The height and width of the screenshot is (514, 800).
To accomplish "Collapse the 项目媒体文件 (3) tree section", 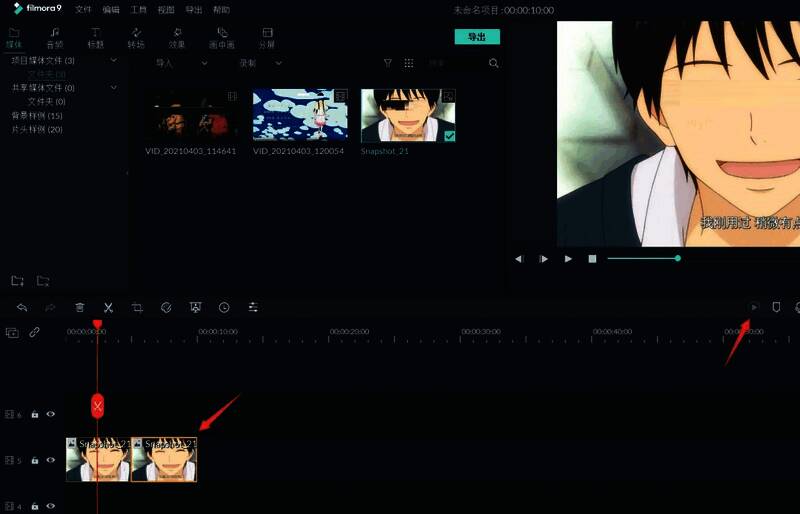I will tap(113, 60).
